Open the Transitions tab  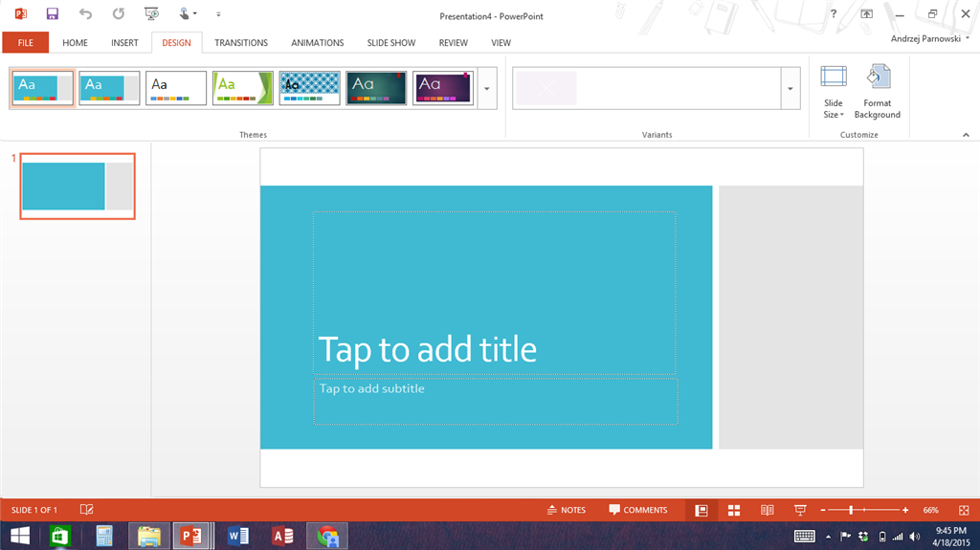pos(241,42)
